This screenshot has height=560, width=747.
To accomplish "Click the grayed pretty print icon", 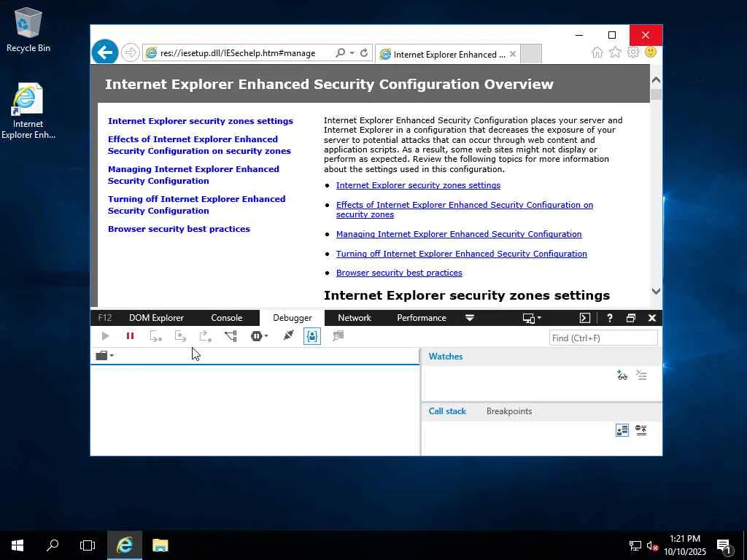I will pos(338,336).
